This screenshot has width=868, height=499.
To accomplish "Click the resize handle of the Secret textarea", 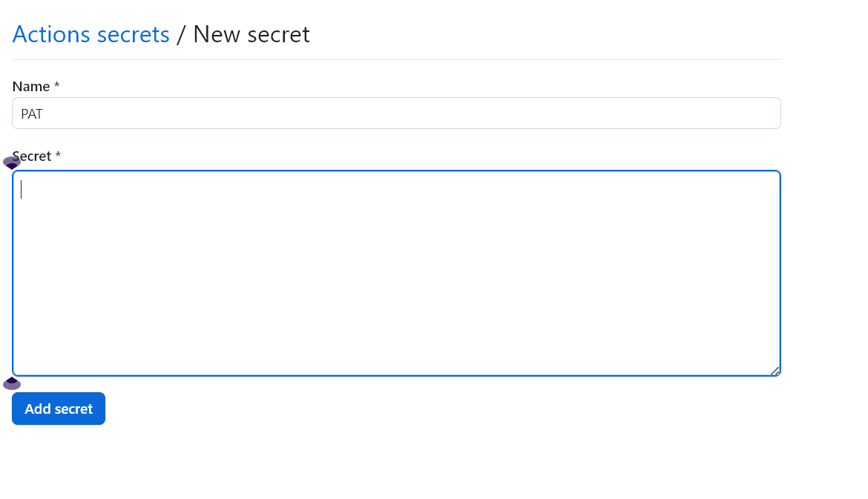I will tap(775, 369).
